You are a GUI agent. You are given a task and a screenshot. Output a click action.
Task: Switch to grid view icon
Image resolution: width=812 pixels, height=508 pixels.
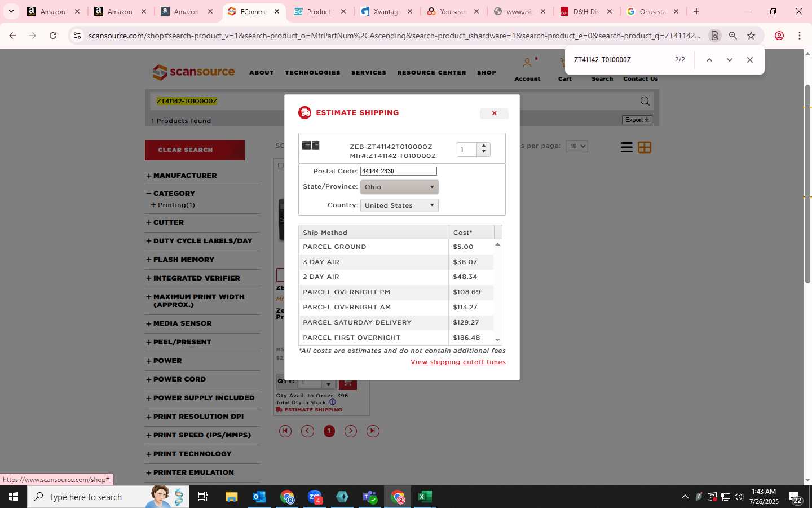pyautogui.click(x=644, y=147)
